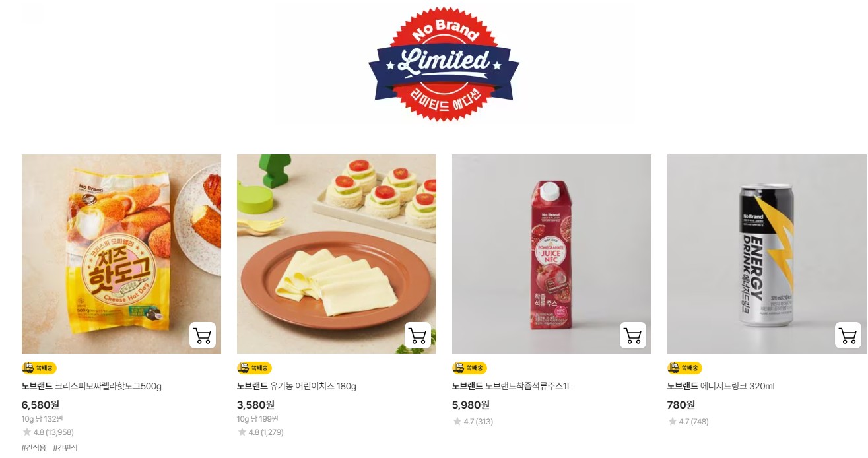
Task: Open 에너지드링크 320ml product title
Action: (721, 386)
